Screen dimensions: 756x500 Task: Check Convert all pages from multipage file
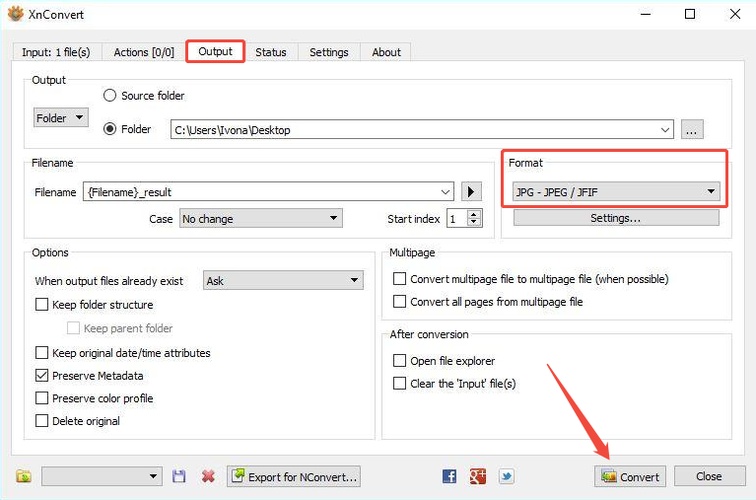click(x=399, y=301)
